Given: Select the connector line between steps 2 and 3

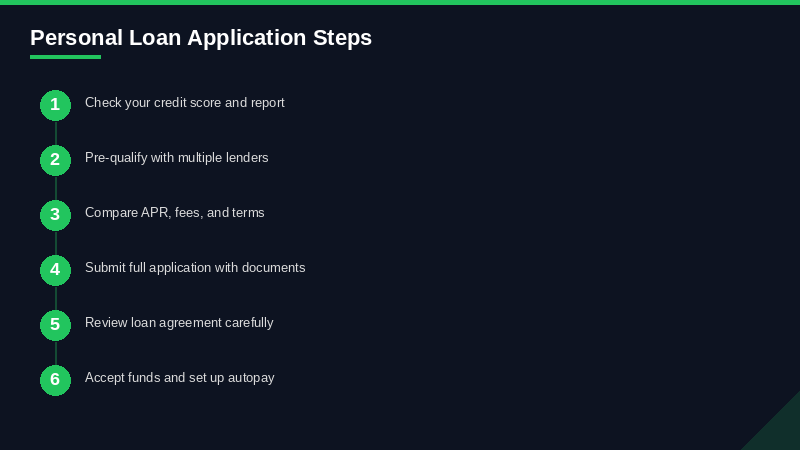Looking at the screenshot, I should click(x=55, y=188).
